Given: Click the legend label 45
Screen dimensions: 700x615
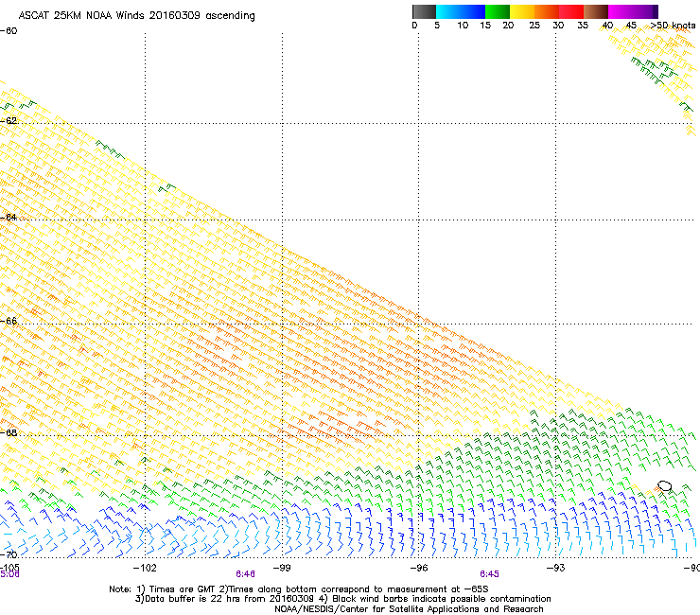Looking at the screenshot, I should pos(631,26).
